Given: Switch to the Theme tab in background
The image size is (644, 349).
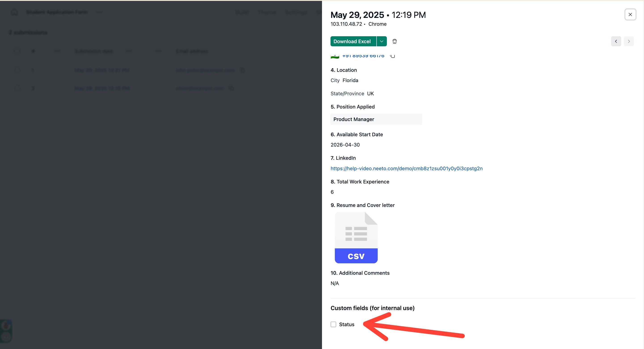Looking at the screenshot, I should 267,12.
